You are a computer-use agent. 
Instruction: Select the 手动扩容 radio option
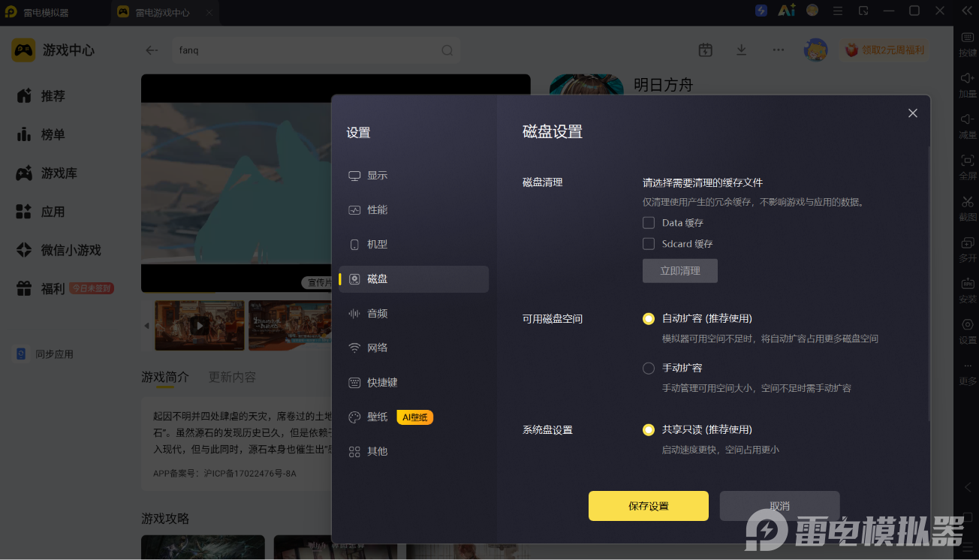(649, 368)
